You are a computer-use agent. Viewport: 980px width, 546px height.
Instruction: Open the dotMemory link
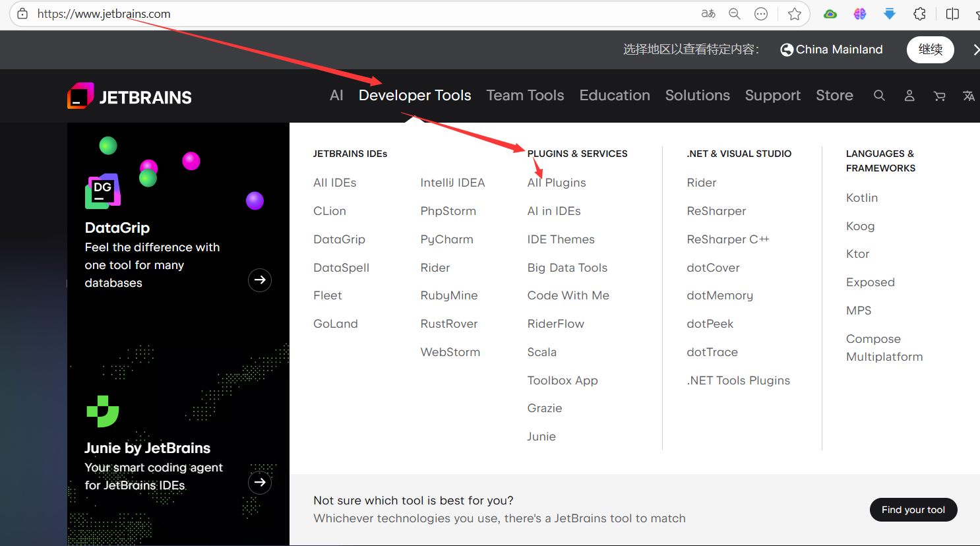coord(720,295)
